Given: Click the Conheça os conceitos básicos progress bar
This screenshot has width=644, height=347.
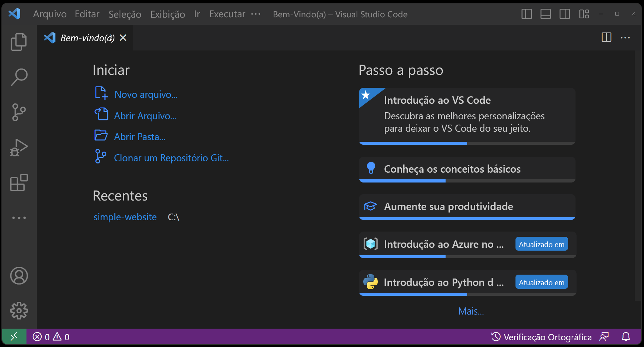Looking at the screenshot, I should click(467, 181).
